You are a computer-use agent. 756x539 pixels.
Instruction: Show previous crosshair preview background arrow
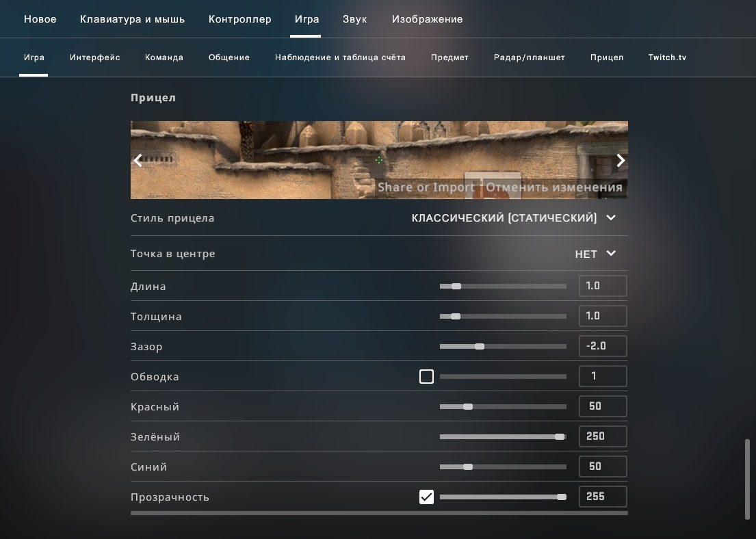click(138, 160)
